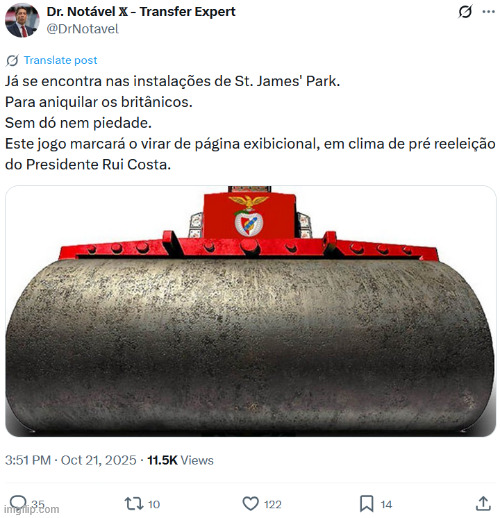Click the 122 likes count
The width and height of the screenshot is (500, 518).
pyautogui.click(x=273, y=504)
